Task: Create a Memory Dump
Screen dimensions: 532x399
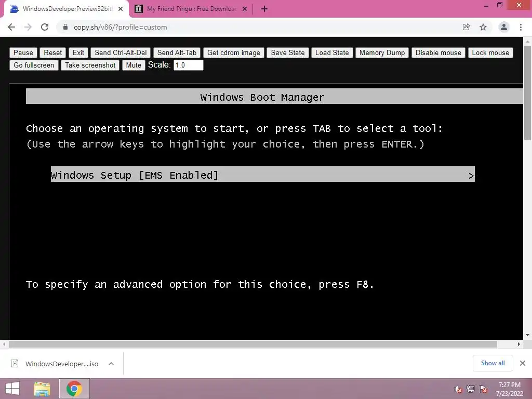Action: [382, 52]
